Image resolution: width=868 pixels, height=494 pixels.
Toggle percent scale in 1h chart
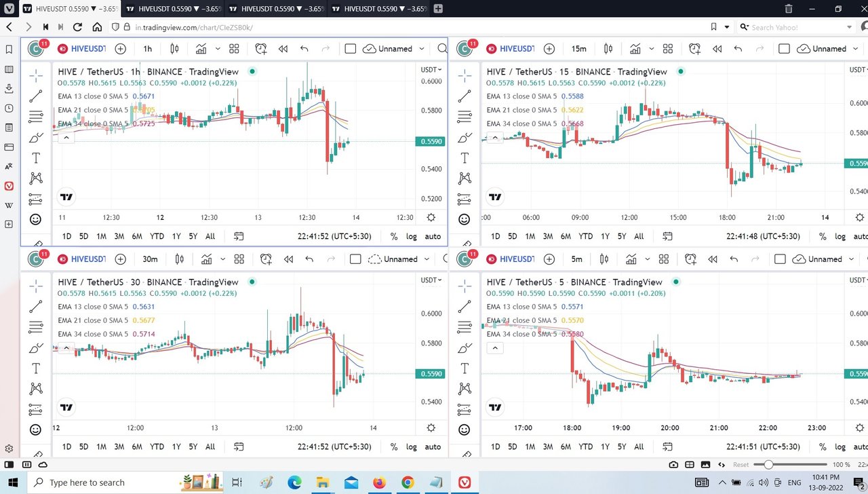click(x=394, y=236)
